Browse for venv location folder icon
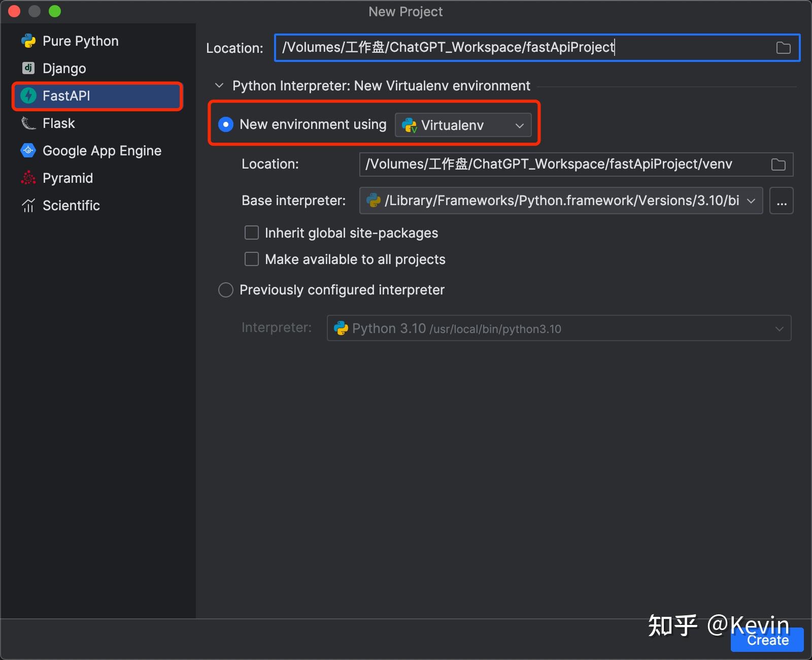 pyautogui.click(x=778, y=164)
